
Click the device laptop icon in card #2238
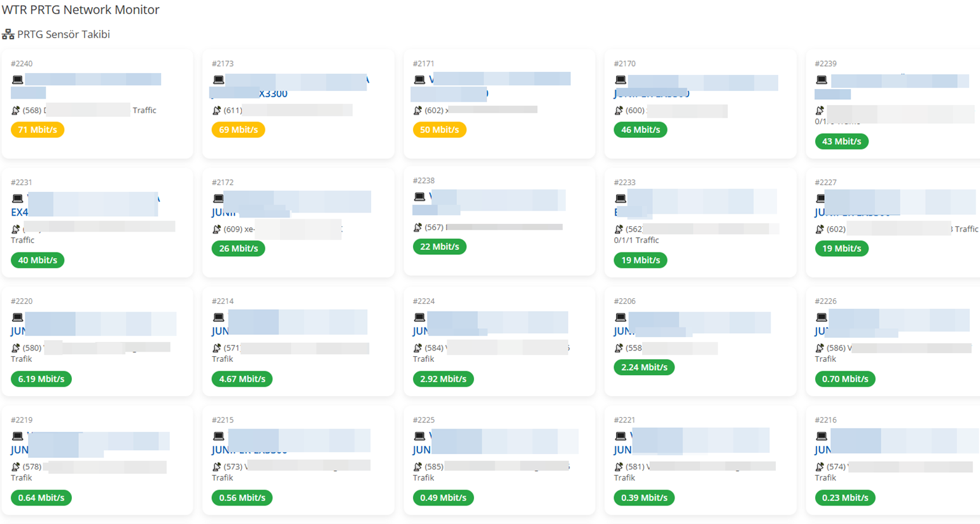[419, 197]
